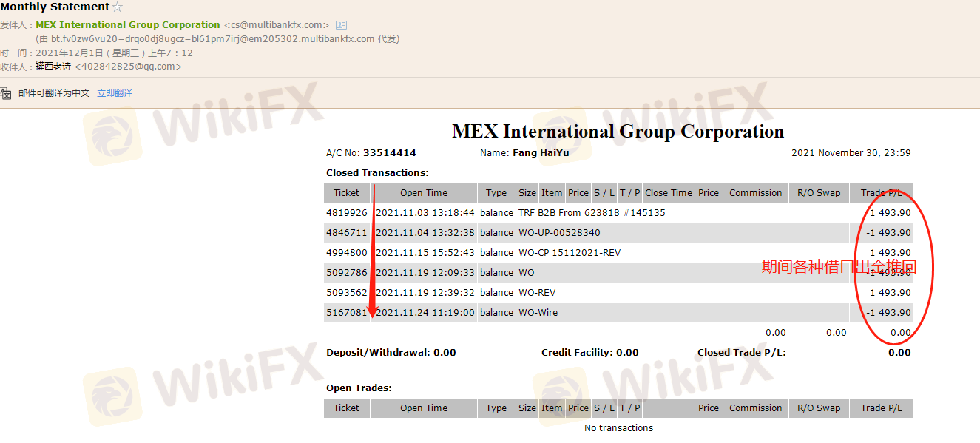Select comment WO-Wire
Image resolution: width=980 pixels, height=443 pixels.
pyautogui.click(x=538, y=313)
